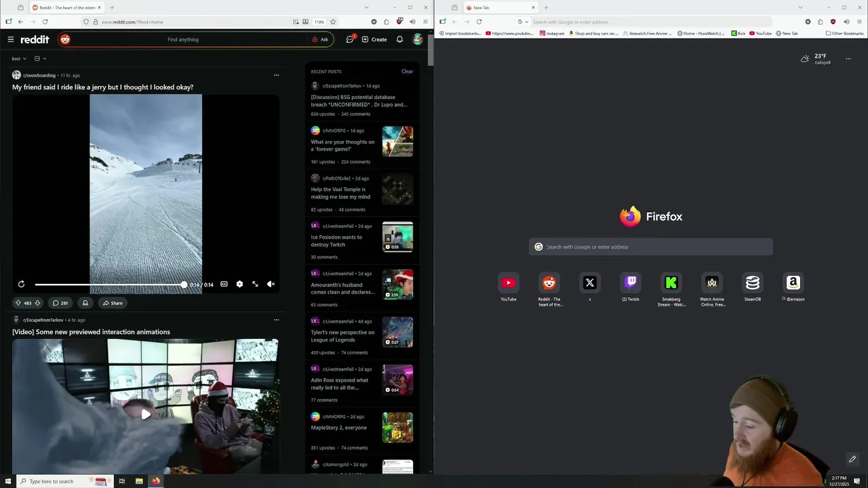Open the snowboarding post's three-dot overflow menu
The height and width of the screenshot is (488, 868).
pos(276,75)
